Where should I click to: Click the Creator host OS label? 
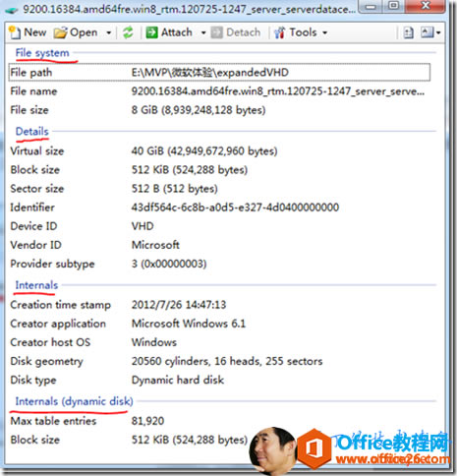tap(50, 342)
